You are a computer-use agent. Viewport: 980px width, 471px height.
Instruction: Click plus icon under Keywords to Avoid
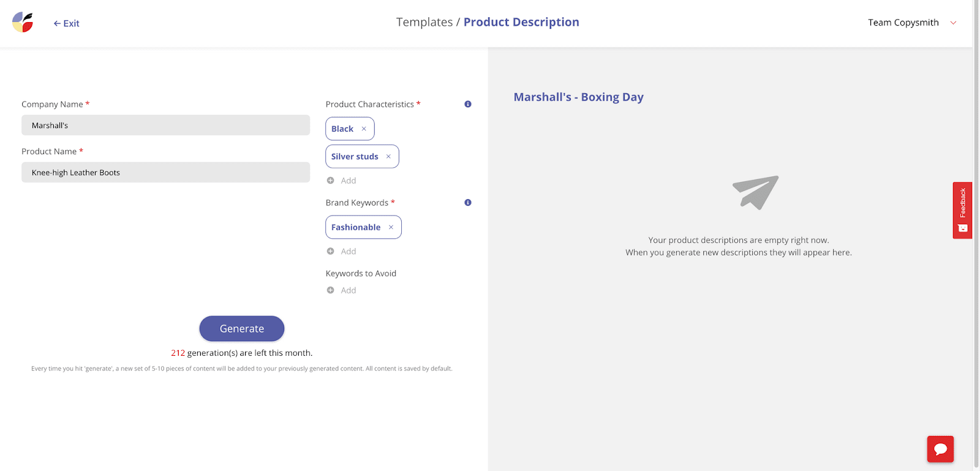pos(331,290)
